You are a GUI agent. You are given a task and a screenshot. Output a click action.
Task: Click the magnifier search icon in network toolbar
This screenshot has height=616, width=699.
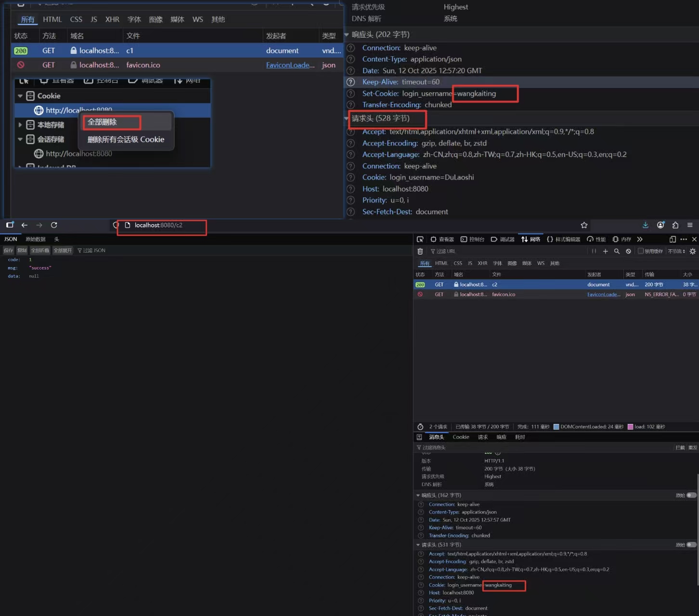pyautogui.click(x=617, y=251)
